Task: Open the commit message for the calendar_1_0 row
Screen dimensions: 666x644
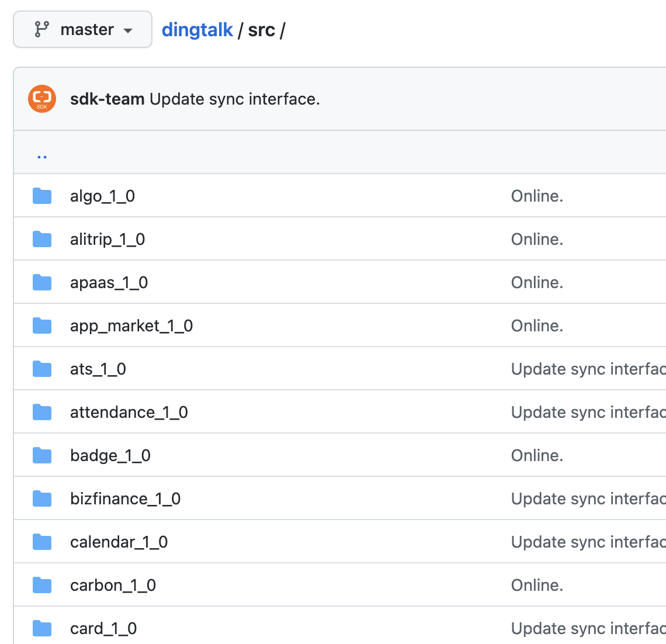Action: pyautogui.click(x=587, y=542)
